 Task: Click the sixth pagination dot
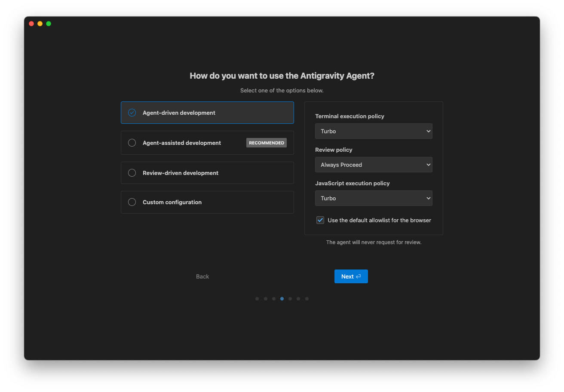298,299
